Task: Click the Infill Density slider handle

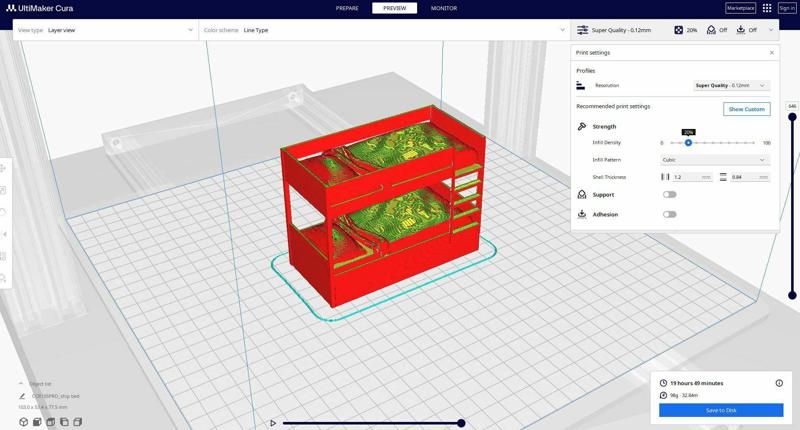Action: (688, 143)
